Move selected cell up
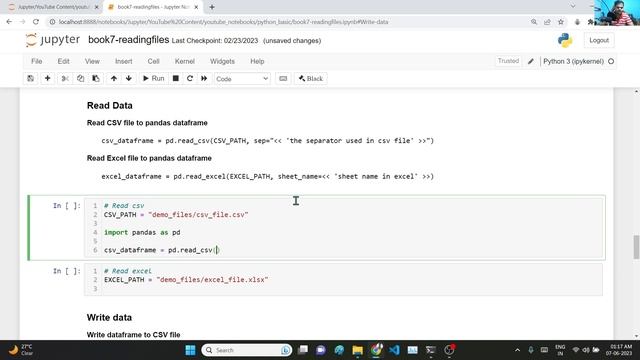 click(x=114, y=78)
